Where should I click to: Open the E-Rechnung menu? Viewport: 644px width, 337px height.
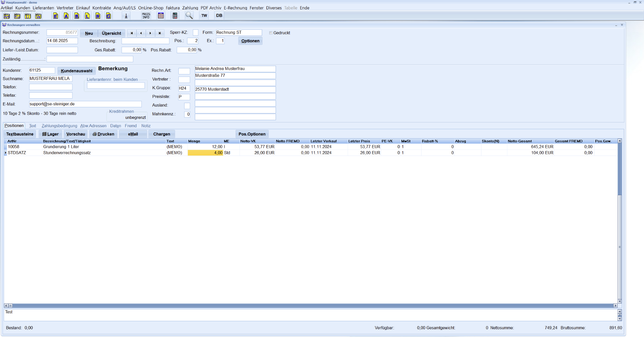(x=235, y=8)
